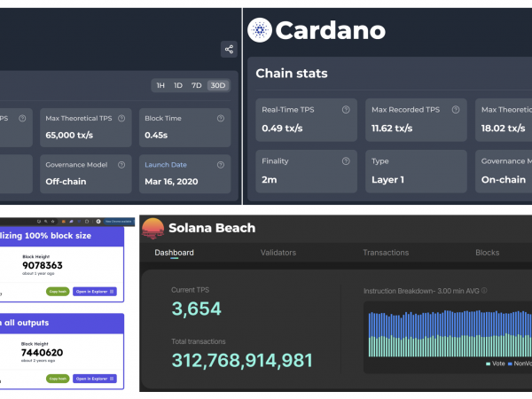Click the Layer 1 type value
The width and height of the screenshot is (532, 399).
pos(387,180)
